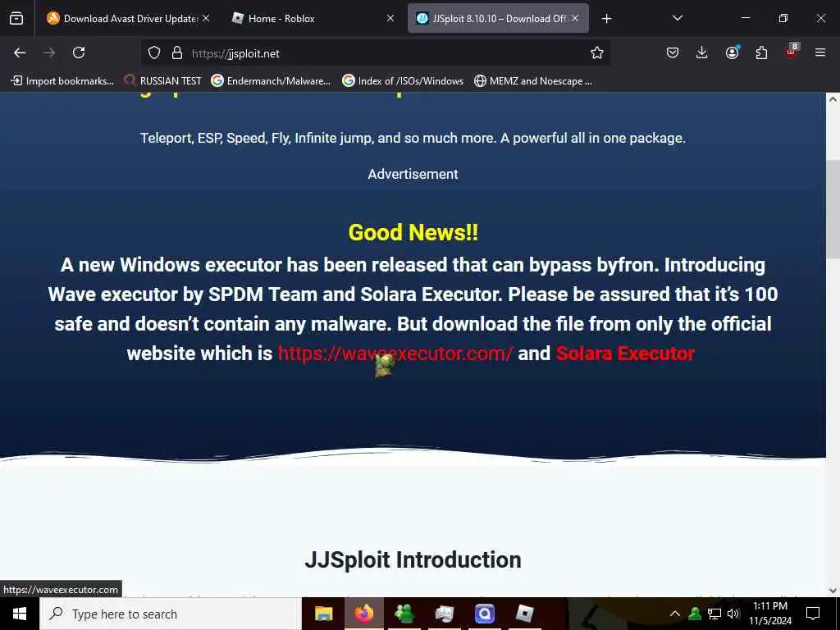Save page to Pocket
The height and width of the screenshot is (630, 840).
tap(673, 52)
